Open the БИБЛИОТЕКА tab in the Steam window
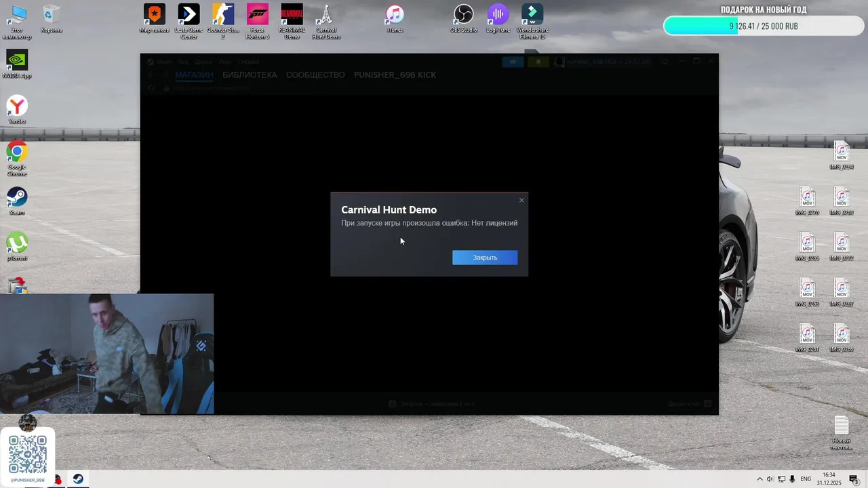This screenshot has width=868, height=488. click(x=250, y=75)
